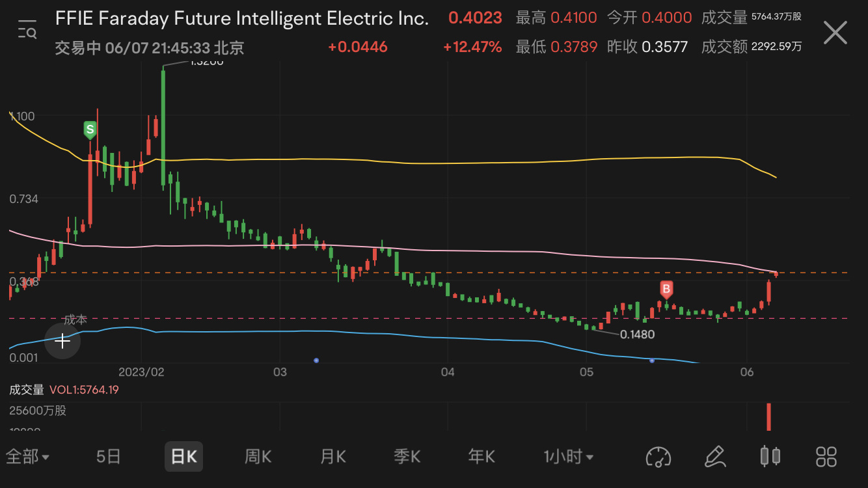Image resolution: width=868 pixels, height=488 pixels.
Task: Tap the red B buy marker
Action: click(666, 290)
